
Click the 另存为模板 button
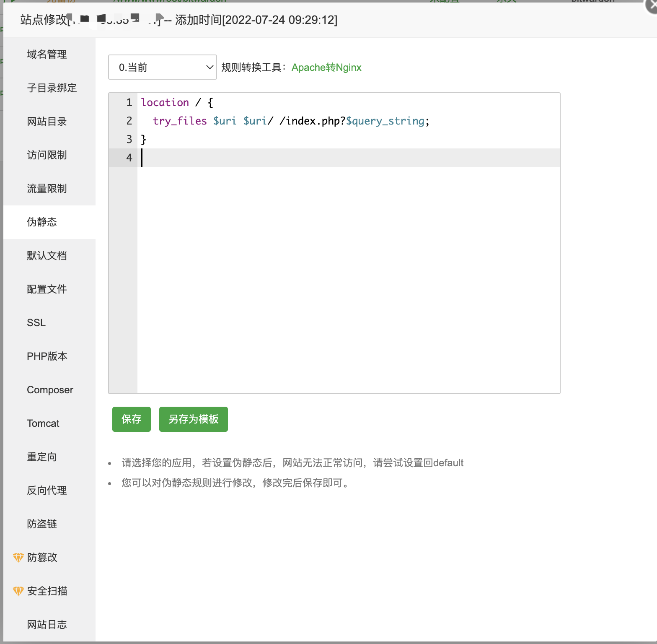(193, 419)
